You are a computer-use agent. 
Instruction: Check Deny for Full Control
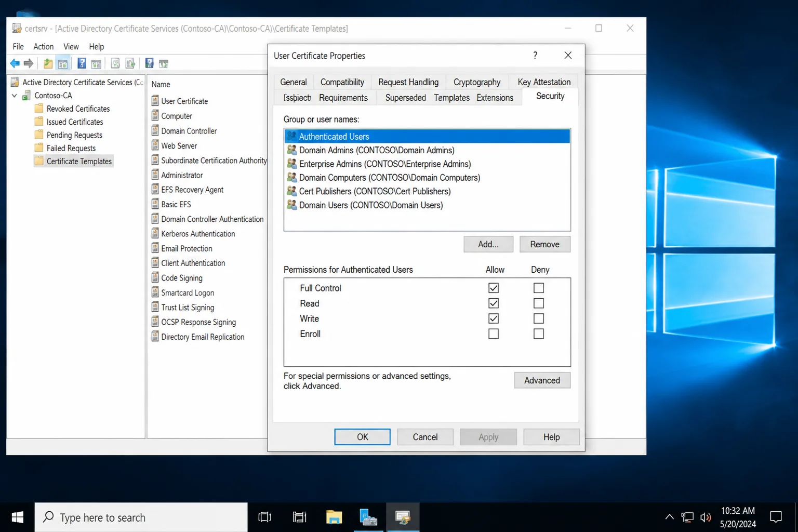(x=539, y=288)
